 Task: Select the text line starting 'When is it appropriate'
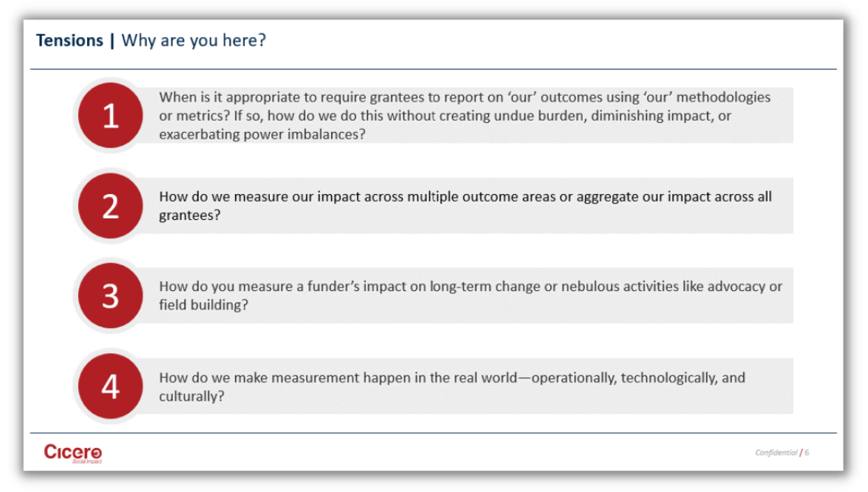[464, 97]
